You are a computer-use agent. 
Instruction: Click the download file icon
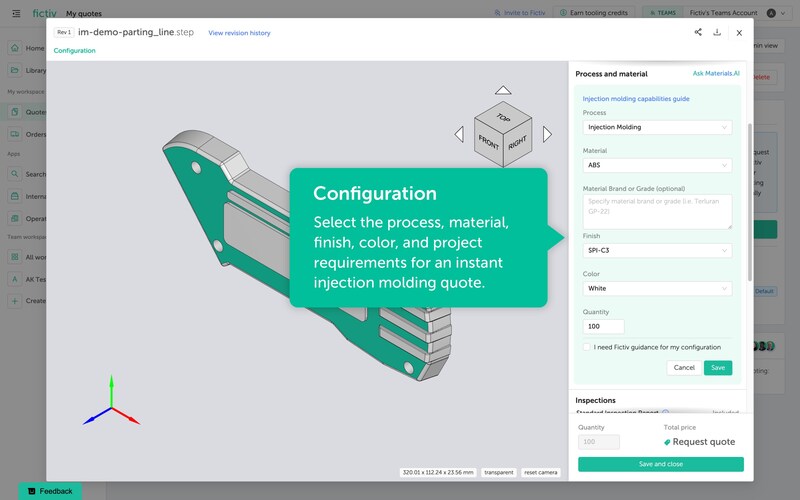[717, 32]
